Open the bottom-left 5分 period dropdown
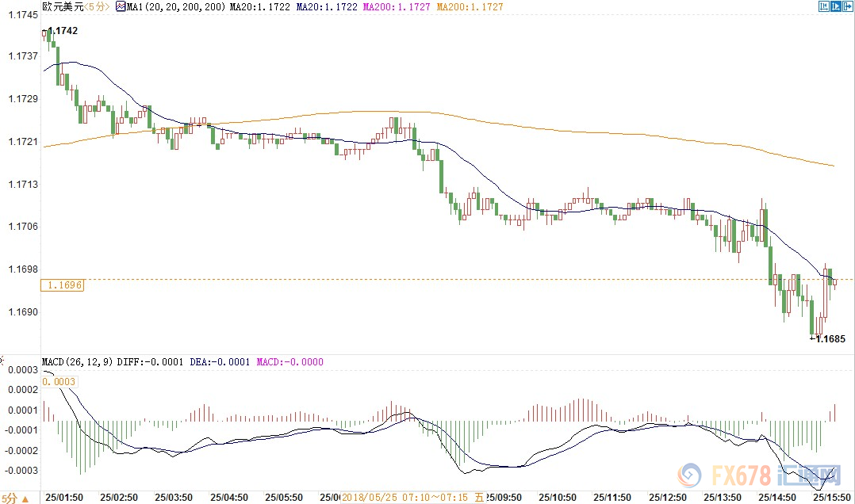The width and height of the screenshot is (855, 504). 10,498
